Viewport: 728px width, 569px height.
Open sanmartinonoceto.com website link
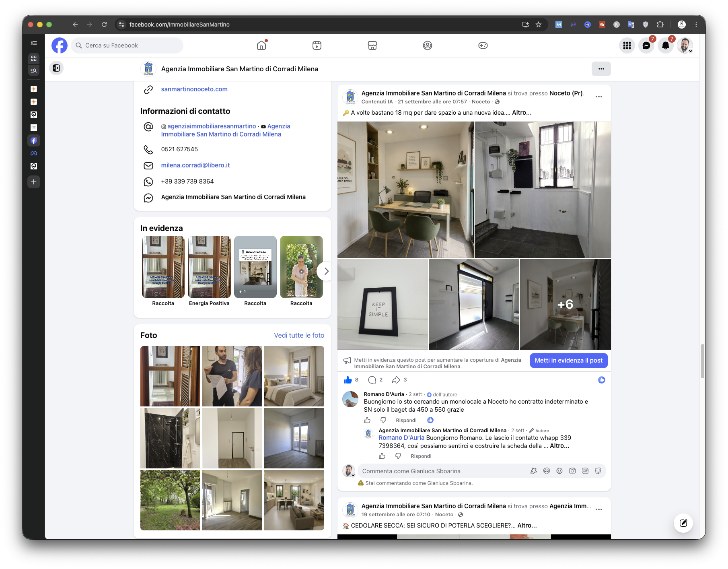point(194,89)
